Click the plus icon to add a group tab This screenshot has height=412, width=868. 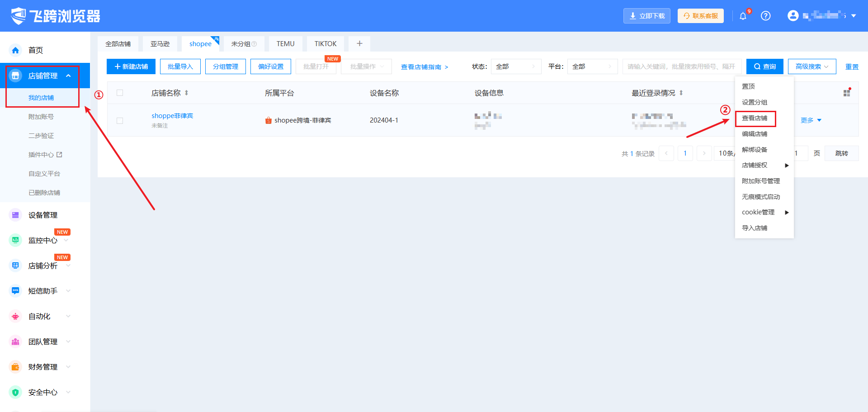pyautogui.click(x=359, y=44)
